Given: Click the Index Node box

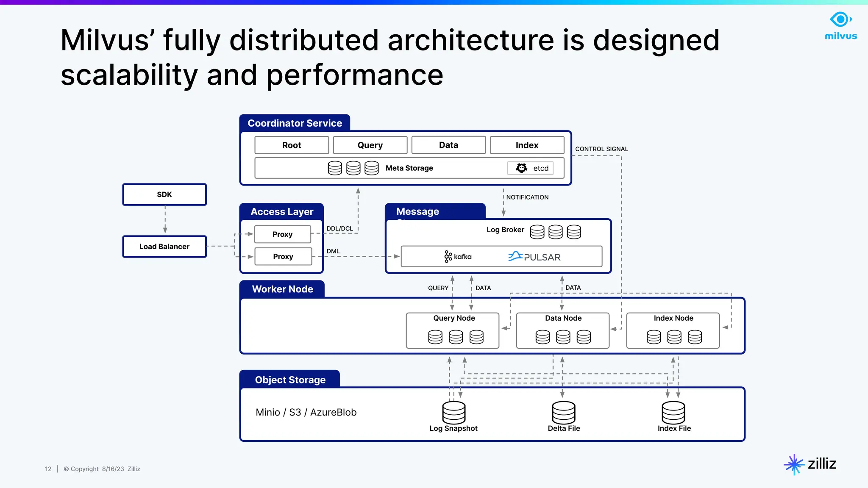Looking at the screenshot, I should click(673, 330).
